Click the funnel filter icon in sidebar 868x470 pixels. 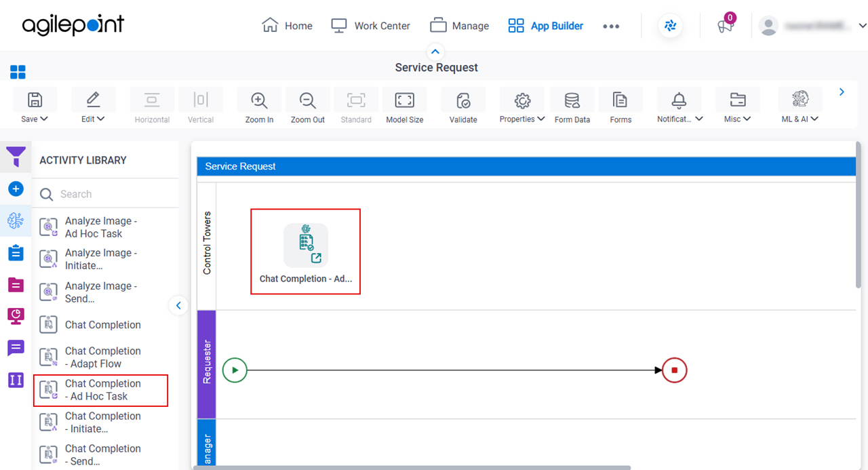(x=16, y=157)
